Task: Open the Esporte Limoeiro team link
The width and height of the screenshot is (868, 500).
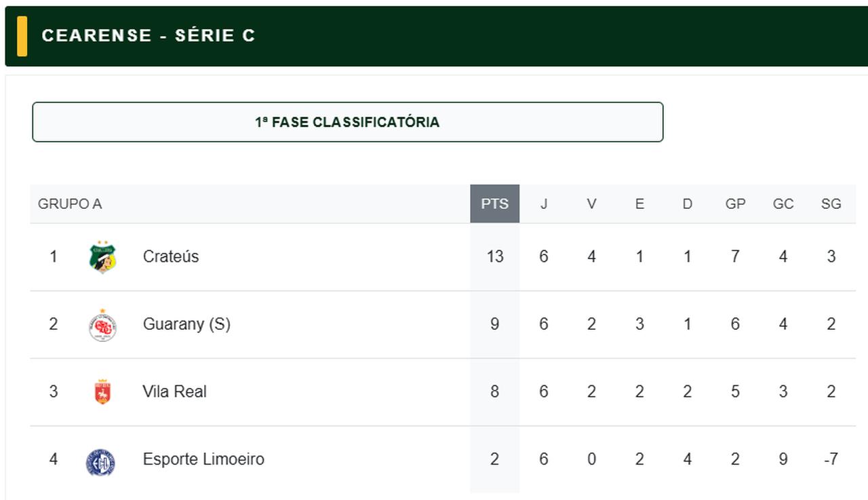Action: (x=203, y=459)
